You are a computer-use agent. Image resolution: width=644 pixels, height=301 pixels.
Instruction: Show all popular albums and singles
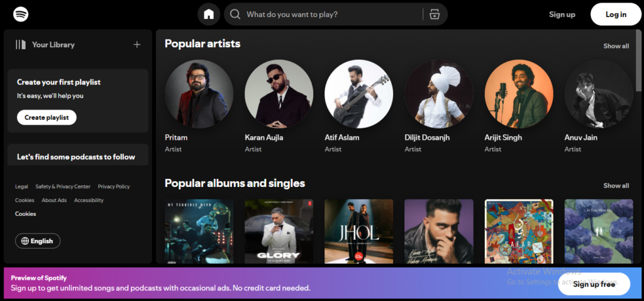(x=616, y=186)
